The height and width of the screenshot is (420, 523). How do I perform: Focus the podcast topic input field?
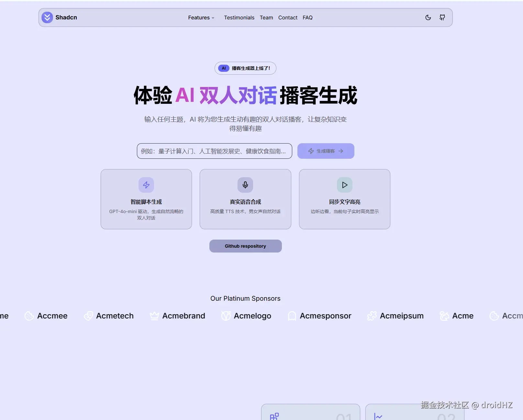click(214, 151)
